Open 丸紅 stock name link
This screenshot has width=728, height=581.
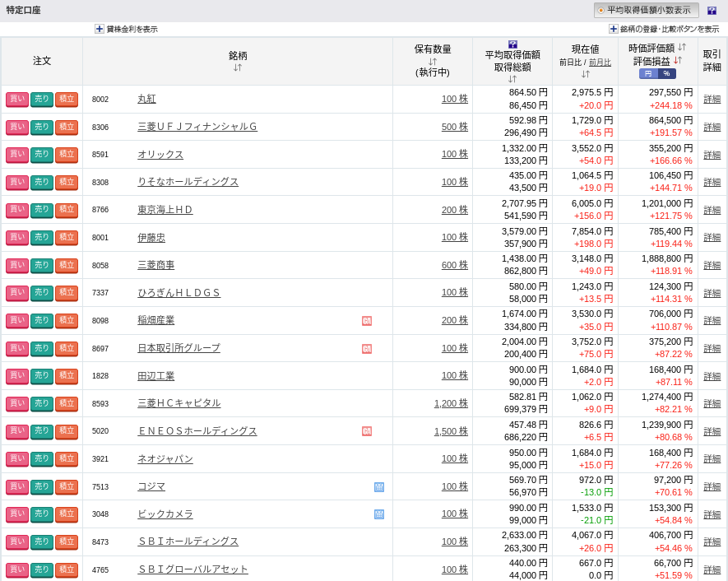[x=146, y=99]
